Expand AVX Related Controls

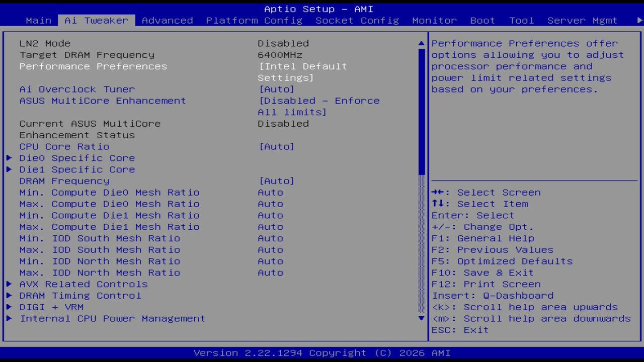[84, 284]
